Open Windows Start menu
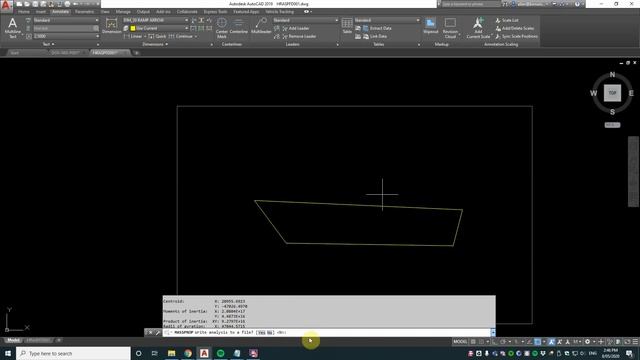The image size is (640, 360). 8,353
